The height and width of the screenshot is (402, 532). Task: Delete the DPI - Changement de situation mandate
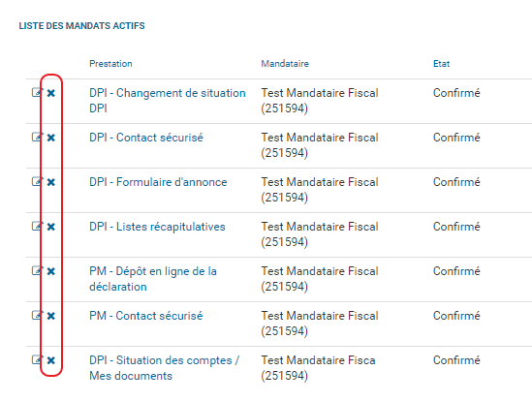pos(51,93)
